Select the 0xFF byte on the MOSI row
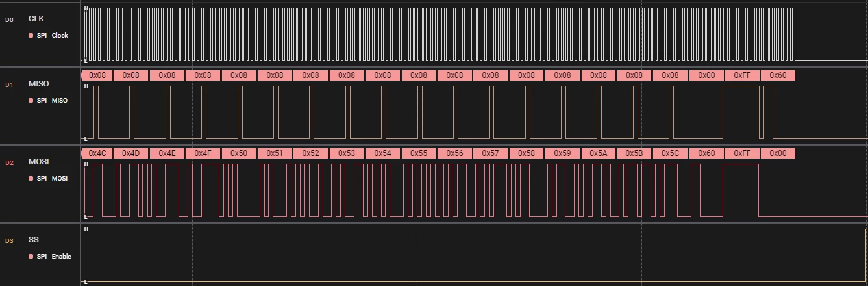This screenshot has width=868, height=286. click(x=743, y=153)
